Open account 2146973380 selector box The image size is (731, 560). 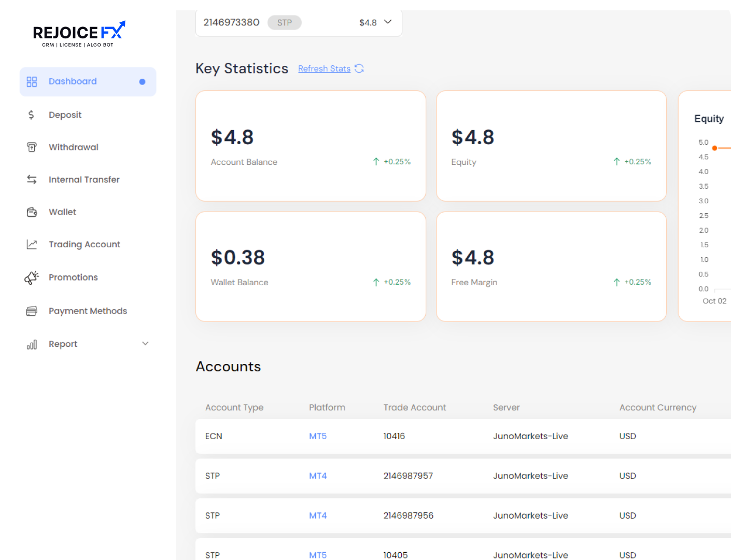click(298, 23)
